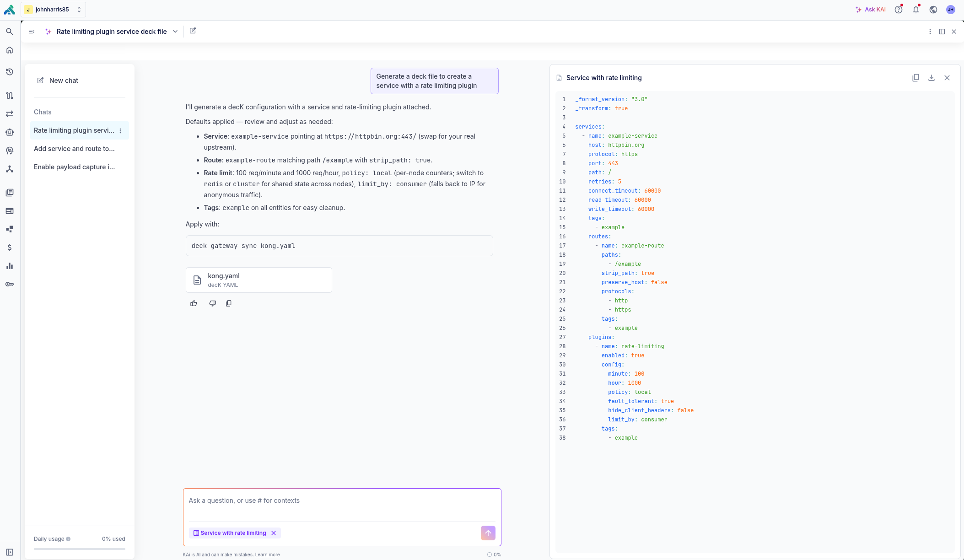This screenshot has height=560, width=964.
Task: Open the routes path icon in sidebar
Action: [x=9, y=96]
